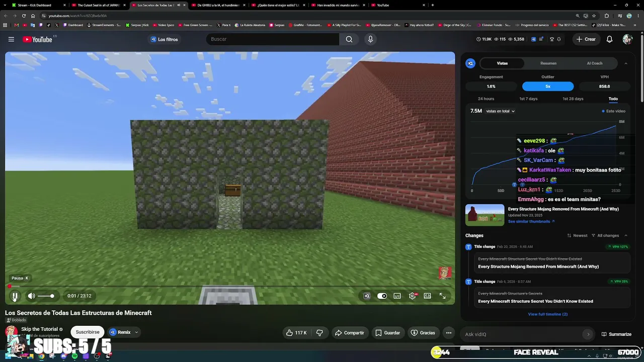Seek on the video progress bar
This screenshot has height=362, width=644.
[x=230, y=286]
